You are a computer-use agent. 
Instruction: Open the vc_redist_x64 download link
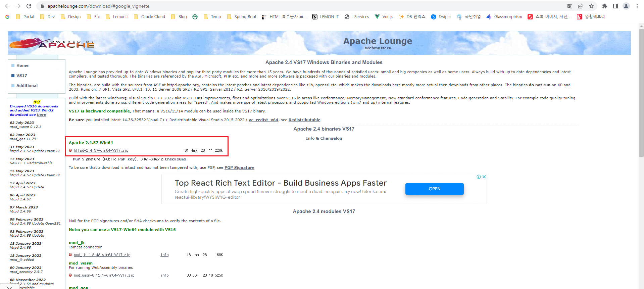point(263,120)
